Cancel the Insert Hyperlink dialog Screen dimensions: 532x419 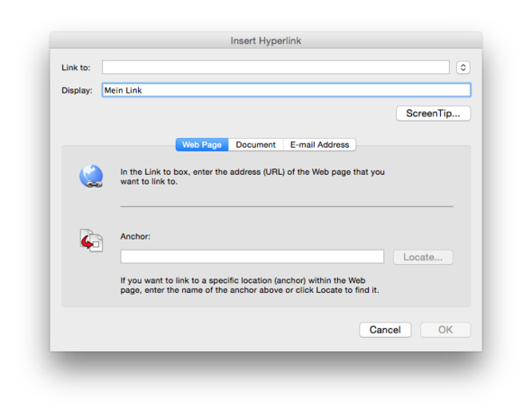coord(385,330)
